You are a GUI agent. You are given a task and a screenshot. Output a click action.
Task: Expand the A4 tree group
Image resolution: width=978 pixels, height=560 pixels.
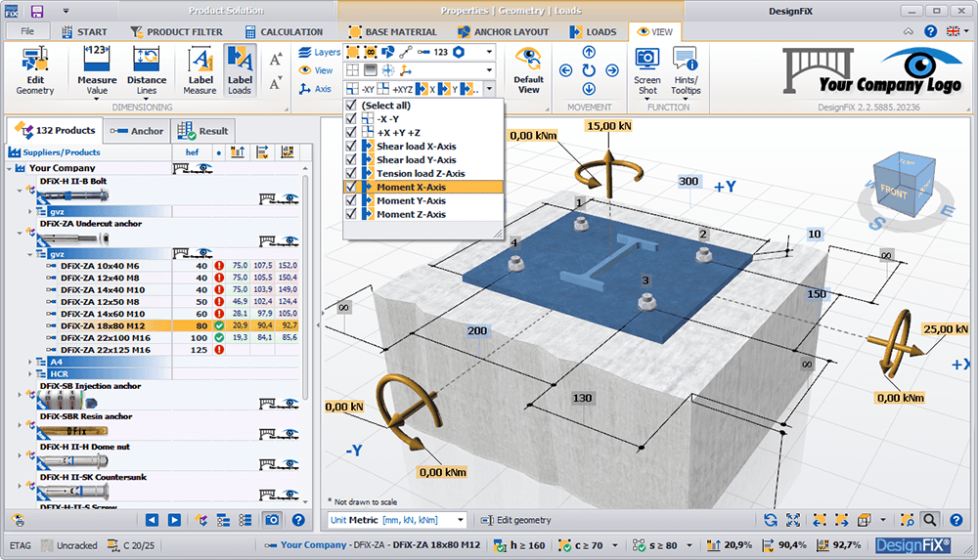31,362
